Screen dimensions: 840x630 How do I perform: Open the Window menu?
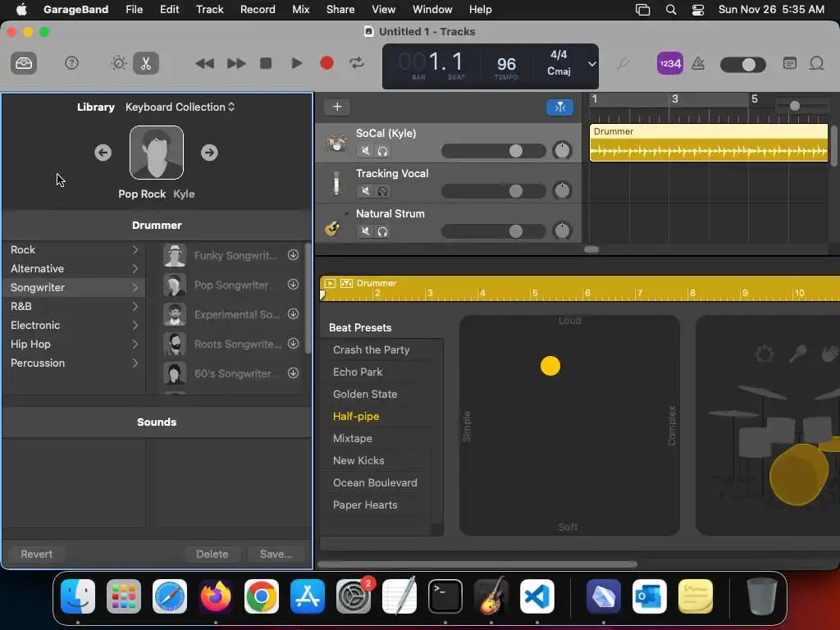[x=432, y=10]
